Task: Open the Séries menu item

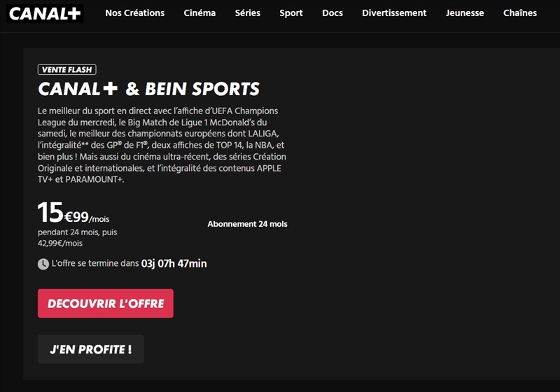Action: (x=248, y=13)
